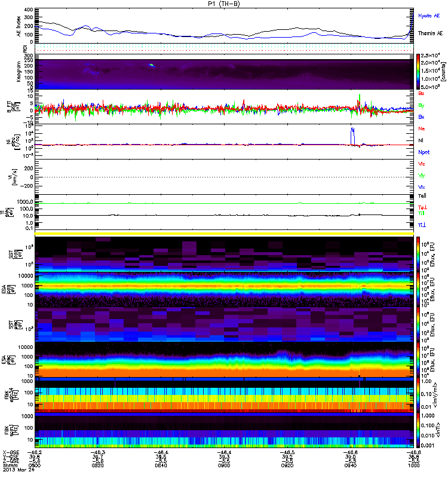Click the red Bz legend label
This screenshot has width=448, height=478.
coord(421,94)
